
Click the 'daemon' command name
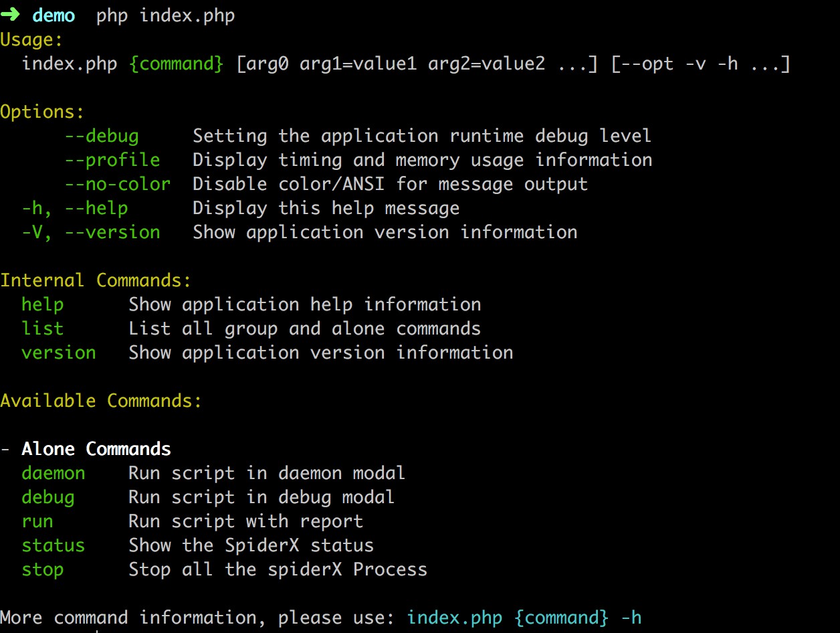[54, 473]
